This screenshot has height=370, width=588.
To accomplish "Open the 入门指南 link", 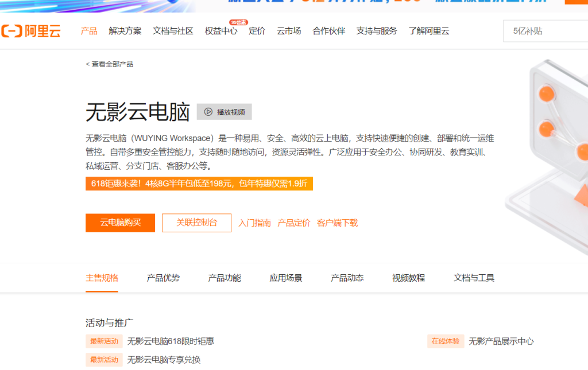I will [254, 223].
